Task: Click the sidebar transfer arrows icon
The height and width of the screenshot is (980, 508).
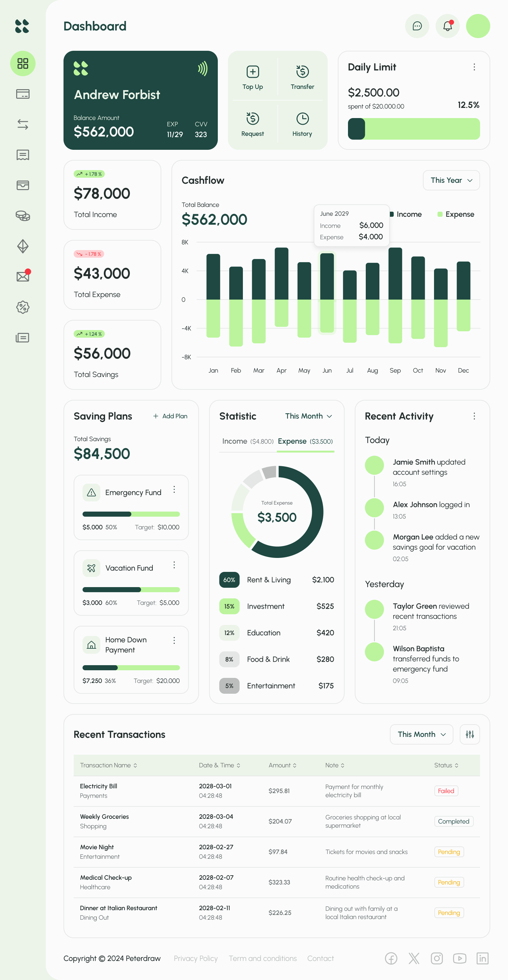Action: pyautogui.click(x=23, y=124)
